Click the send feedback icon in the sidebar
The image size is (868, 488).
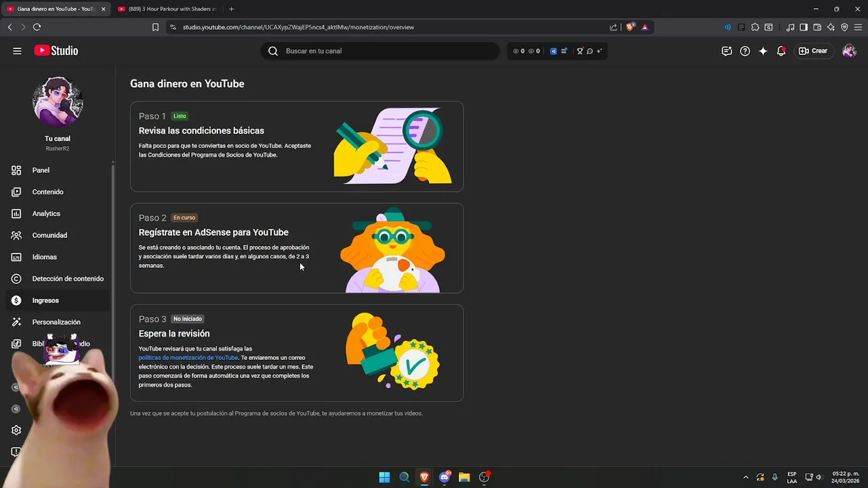(x=16, y=452)
